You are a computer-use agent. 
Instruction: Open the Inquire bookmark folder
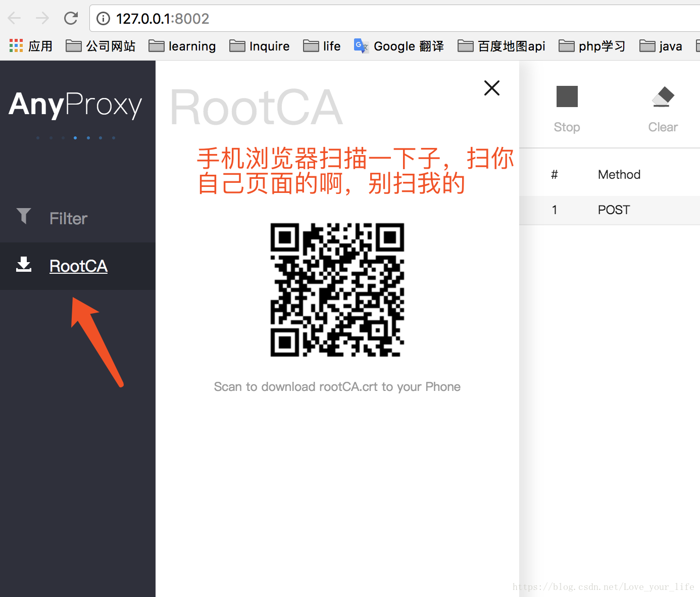point(260,46)
